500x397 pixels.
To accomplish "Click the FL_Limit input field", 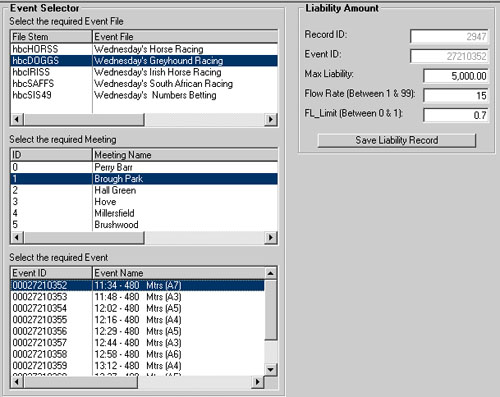I will point(456,115).
